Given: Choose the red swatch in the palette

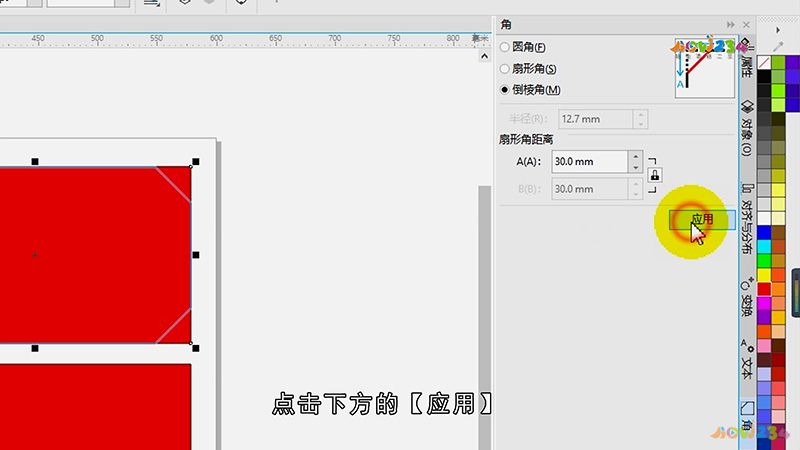Looking at the screenshot, I should point(764,289).
